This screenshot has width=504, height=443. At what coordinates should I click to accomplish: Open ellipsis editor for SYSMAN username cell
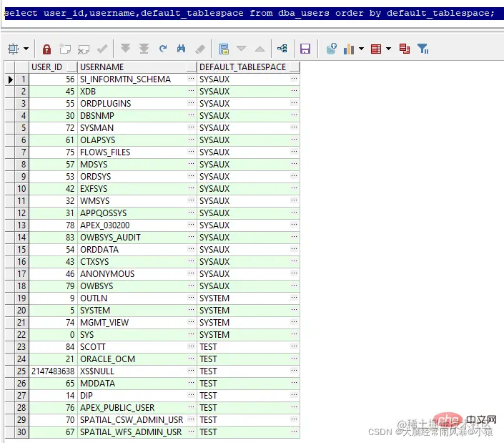[191, 127]
